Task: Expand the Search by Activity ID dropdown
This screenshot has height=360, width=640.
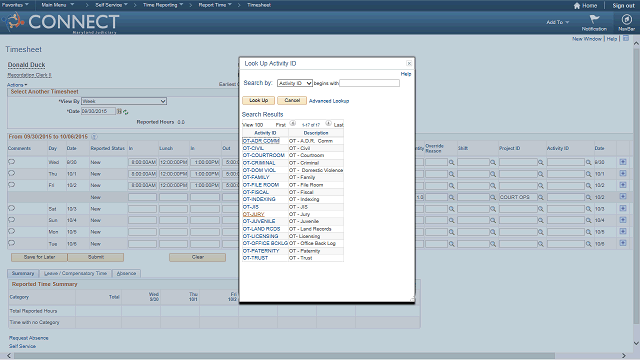Action: (x=295, y=83)
